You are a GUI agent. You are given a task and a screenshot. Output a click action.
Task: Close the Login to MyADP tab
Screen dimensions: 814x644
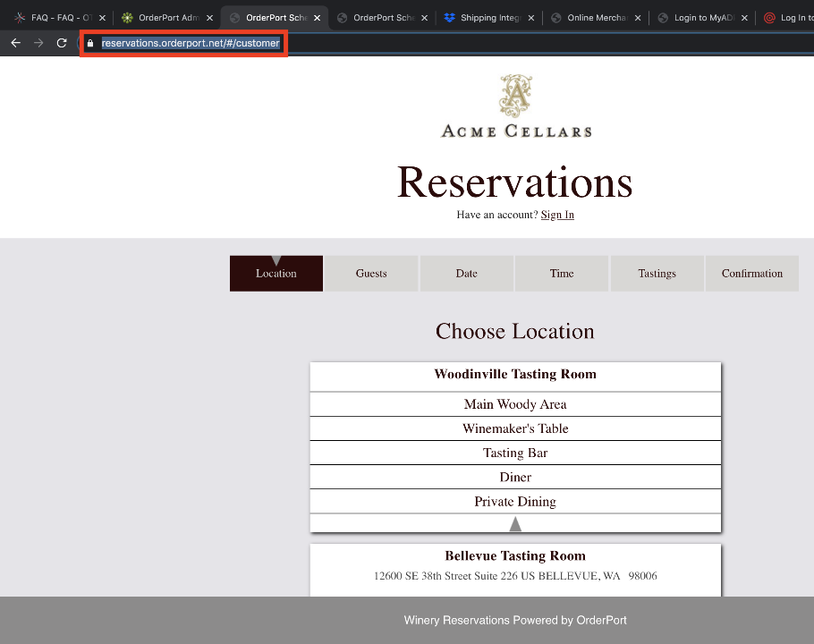point(744,18)
